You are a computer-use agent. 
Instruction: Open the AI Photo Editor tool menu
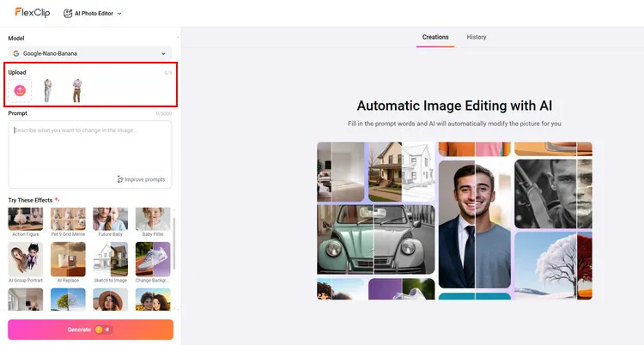click(93, 14)
